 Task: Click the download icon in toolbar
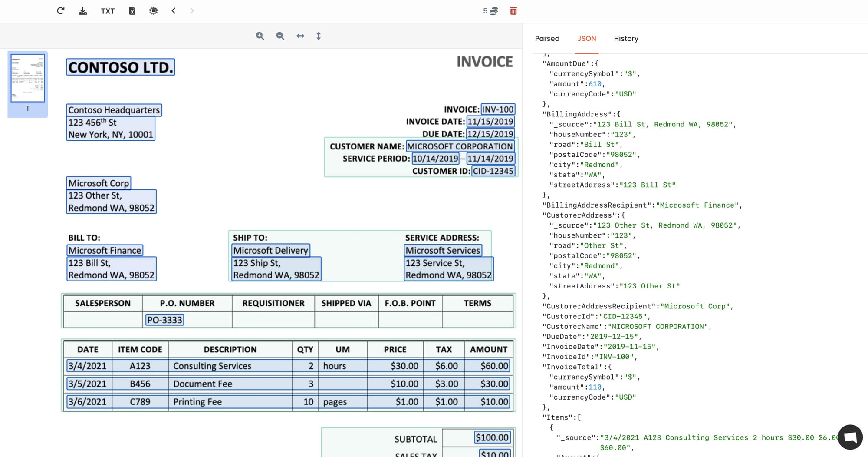pos(82,11)
